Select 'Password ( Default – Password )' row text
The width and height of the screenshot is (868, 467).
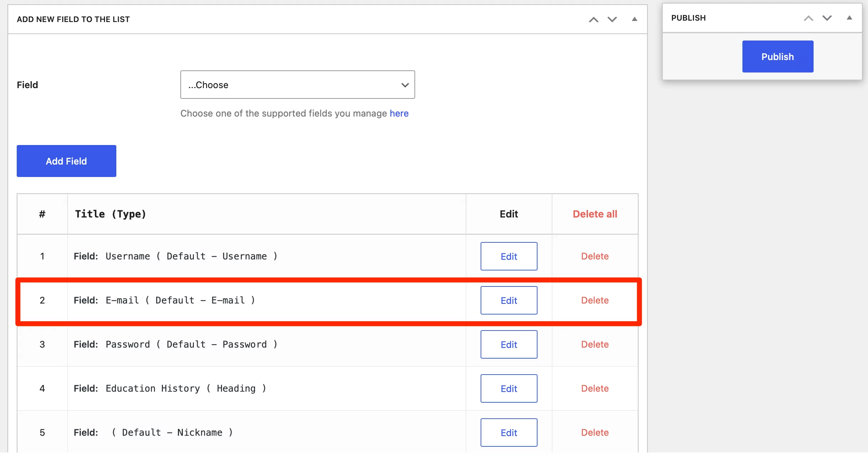pyautogui.click(x=191, y=344)
